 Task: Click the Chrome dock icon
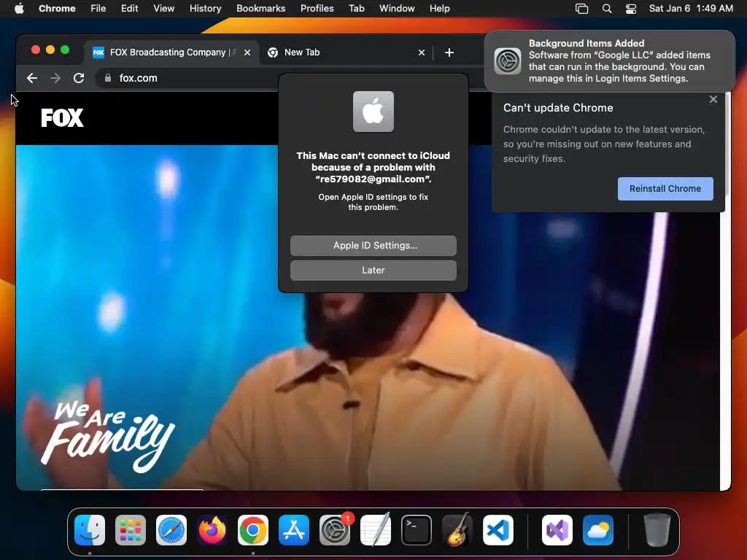253,529
